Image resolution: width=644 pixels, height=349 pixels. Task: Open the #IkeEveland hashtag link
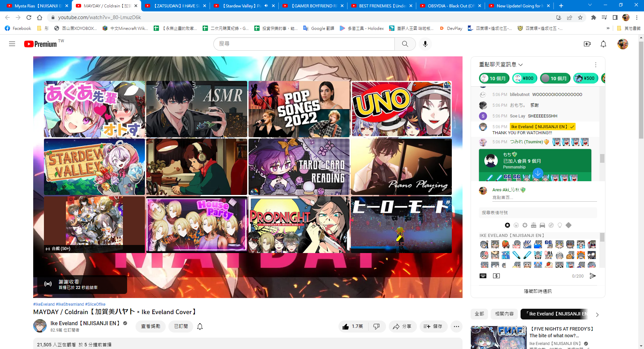pyautogui.click(x=44, y=304)
